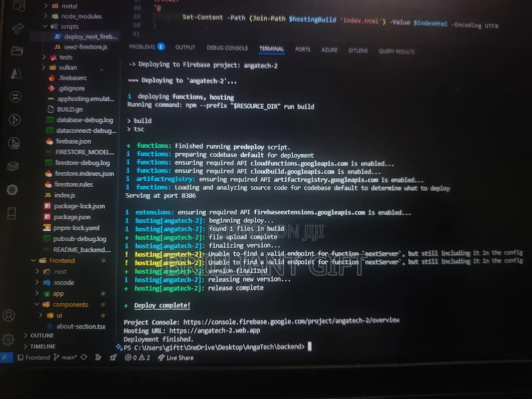This screenshot has width=532, height=399.
Task: Open the Manage gear in the activity bar
Action: point(8,339)
